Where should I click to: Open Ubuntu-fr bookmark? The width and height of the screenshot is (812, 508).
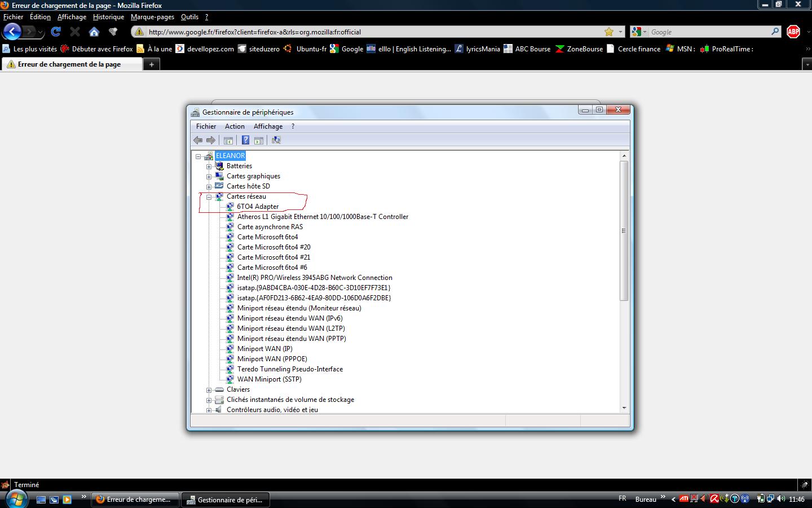click(305, 49)
